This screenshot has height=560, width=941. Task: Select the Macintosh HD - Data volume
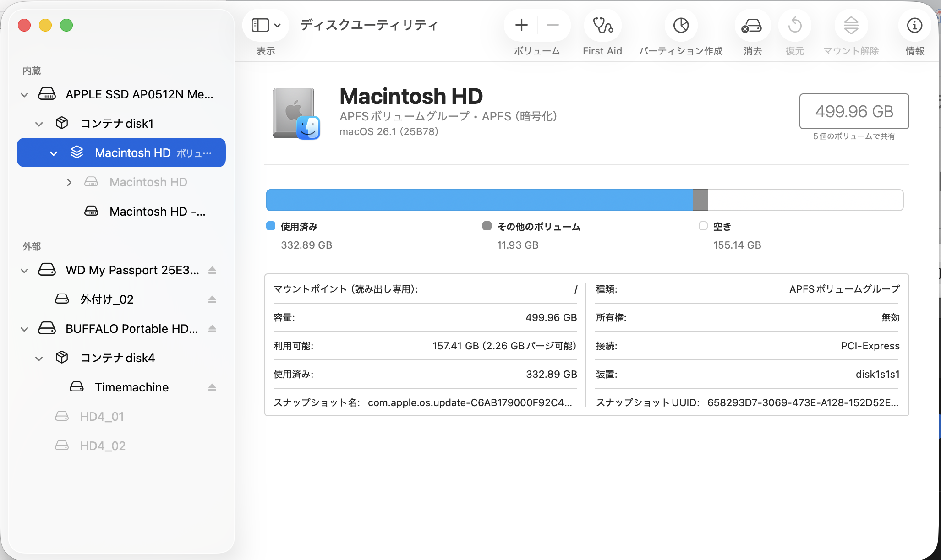(157, 212)
